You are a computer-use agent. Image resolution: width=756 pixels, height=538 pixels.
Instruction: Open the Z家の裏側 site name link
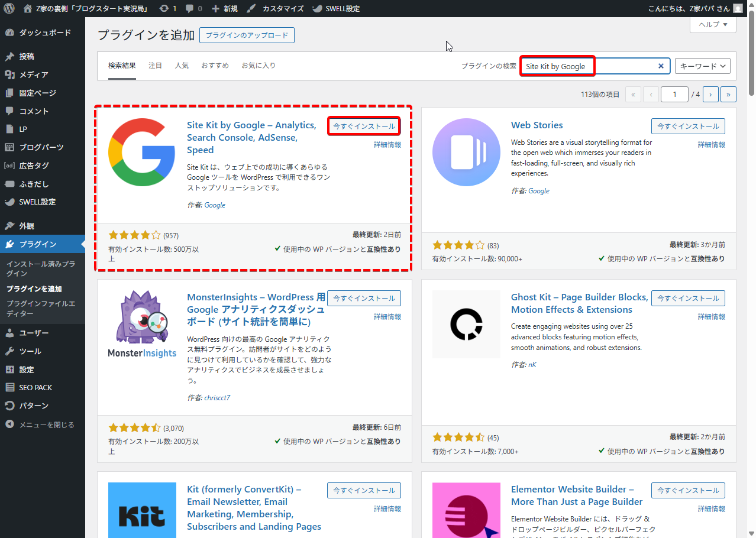86,9
